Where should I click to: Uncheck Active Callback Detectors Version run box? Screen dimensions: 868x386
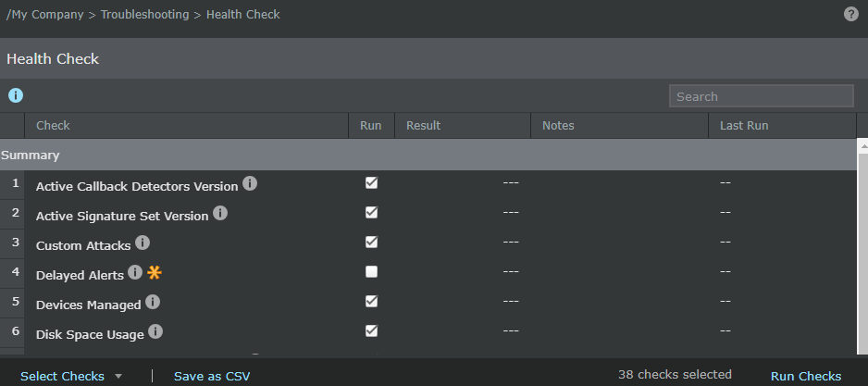click(x=371, y=182)
